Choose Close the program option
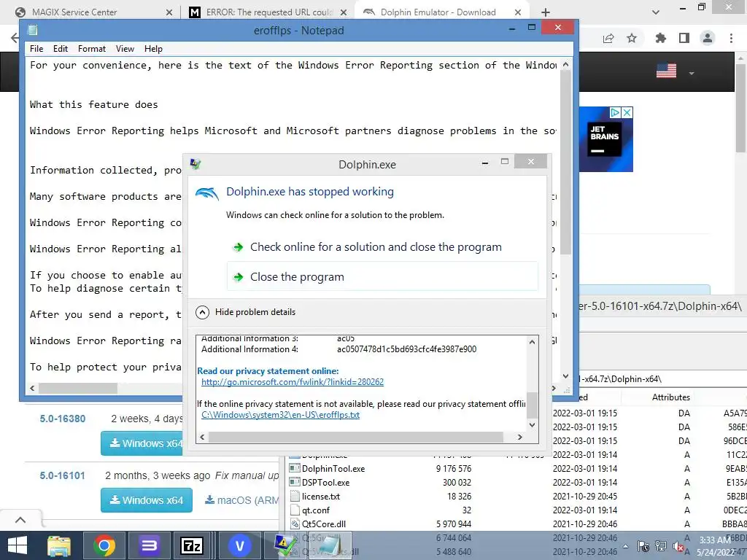747x560 pixels. coord(382,276)
